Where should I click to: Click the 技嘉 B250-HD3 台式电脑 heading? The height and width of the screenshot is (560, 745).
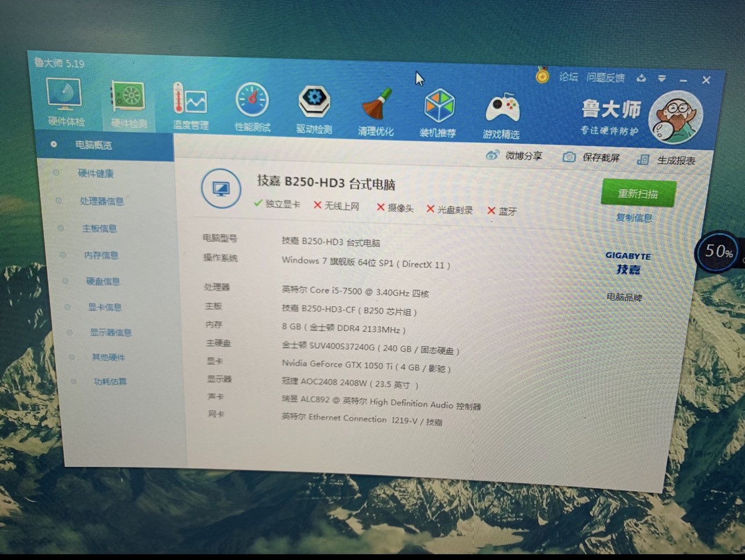[x=326, y=183]
